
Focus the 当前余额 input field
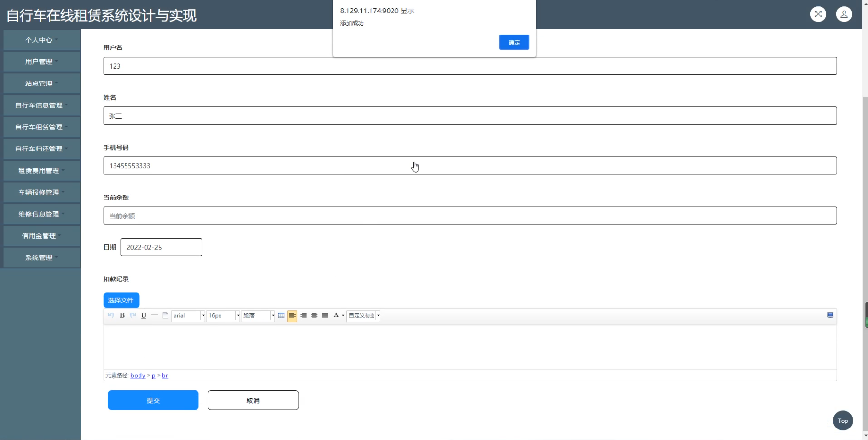(x=470, y=216)
